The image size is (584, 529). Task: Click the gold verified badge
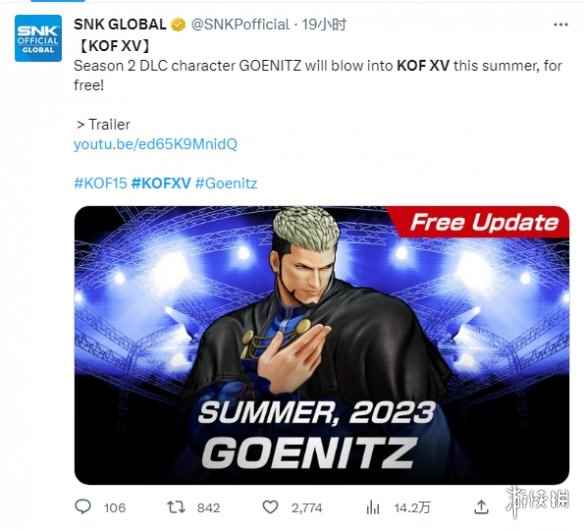tap(178, 25)
